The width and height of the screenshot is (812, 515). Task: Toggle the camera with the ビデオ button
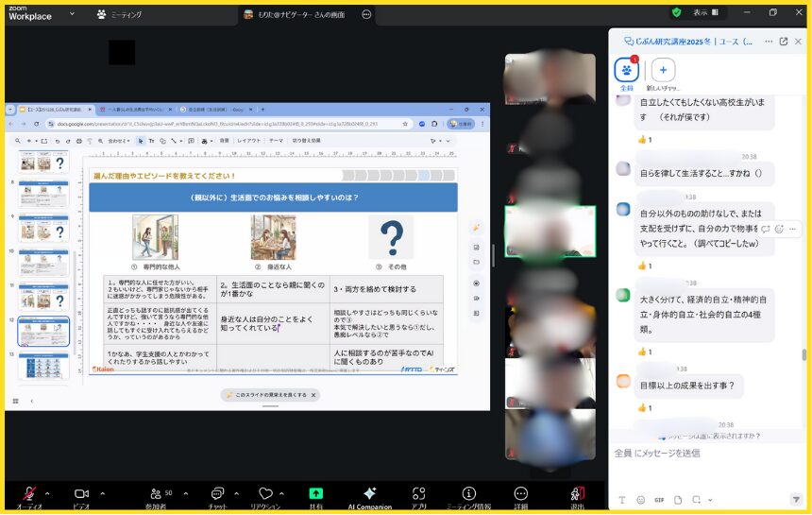click(81, 496)
